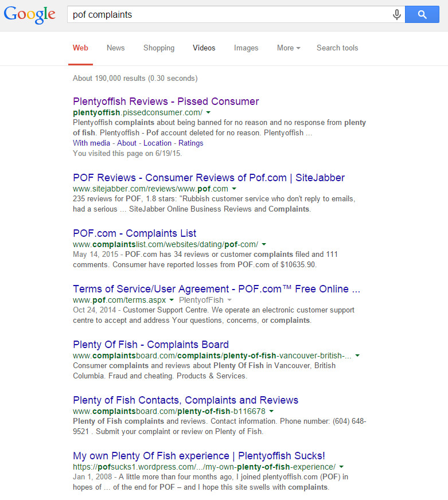Open POF.com - Complaints List result
The image size is (448, 500).
point(134,233)
